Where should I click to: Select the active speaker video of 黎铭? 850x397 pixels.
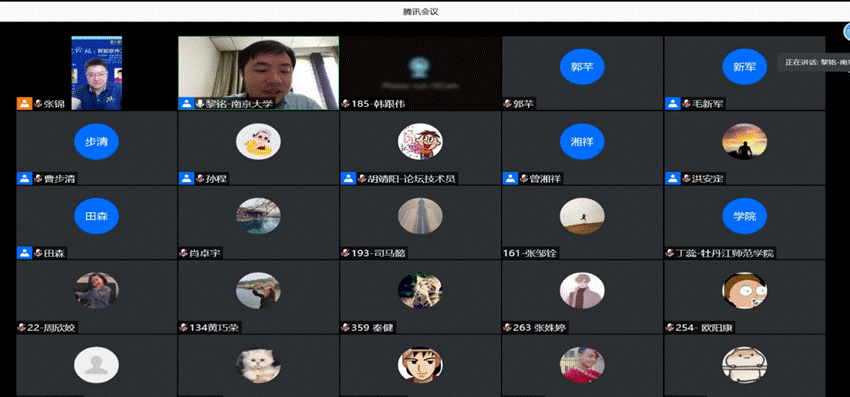point(259,73)
